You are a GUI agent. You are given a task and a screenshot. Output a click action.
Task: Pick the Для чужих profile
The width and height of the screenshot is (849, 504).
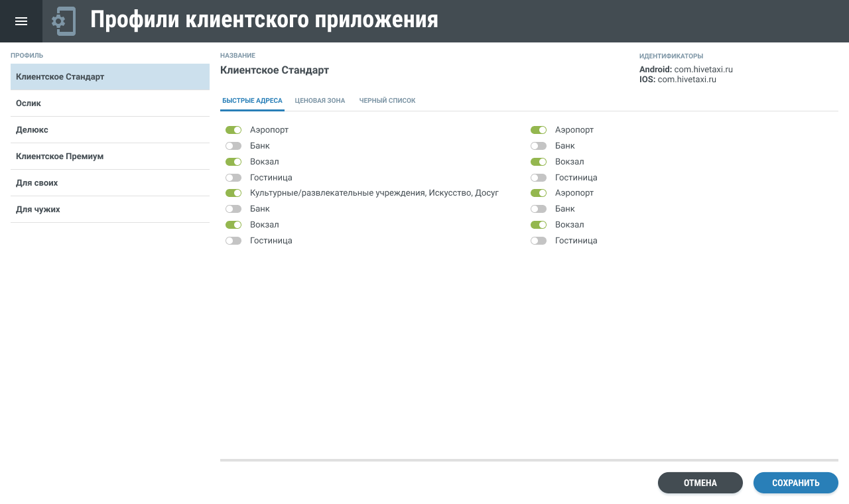110,210
